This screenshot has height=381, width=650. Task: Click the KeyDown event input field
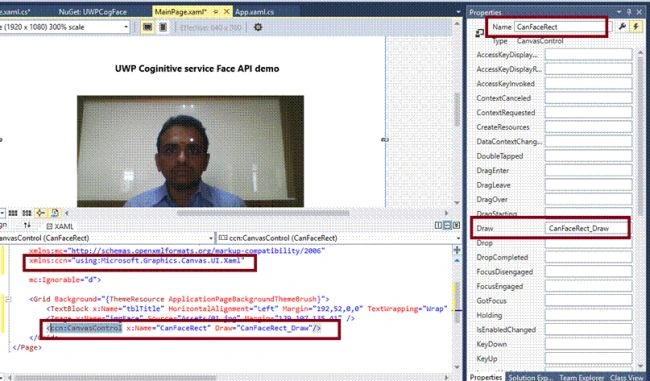[588, 345]
